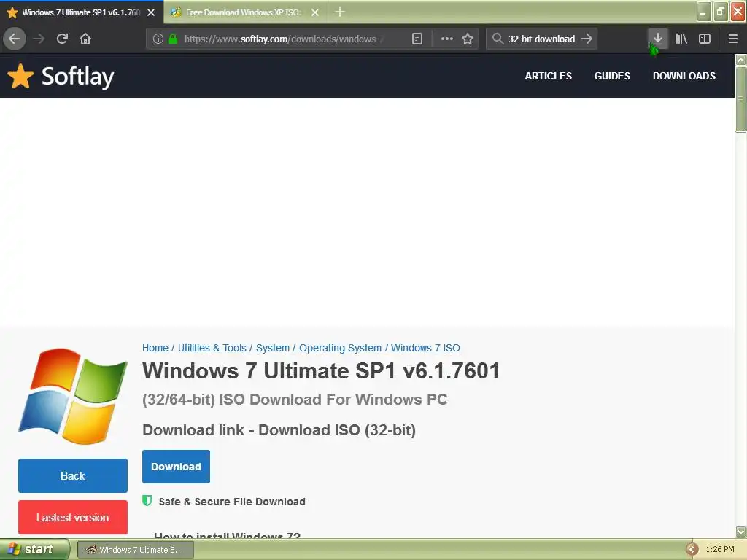747x560 pixels.
Task: Click Download link - Download ISO (32-bit) text
Action: [x=279, y=430]
